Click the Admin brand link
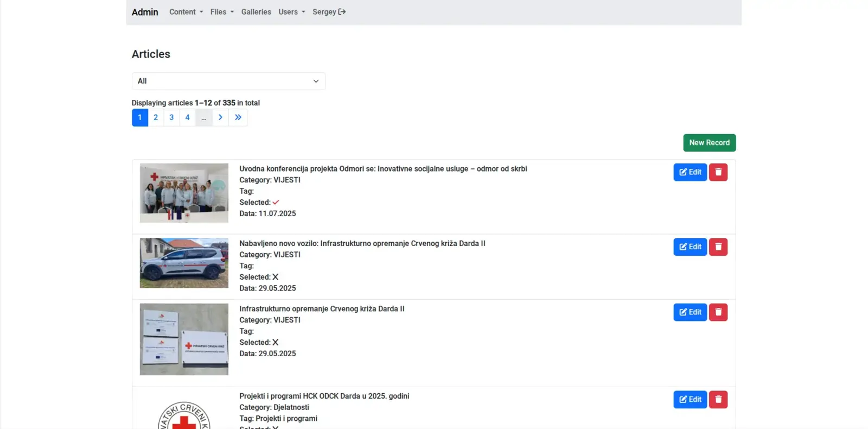Image resolution: width=868 pixels, height=429 pixels. click(x=145, y=12)
